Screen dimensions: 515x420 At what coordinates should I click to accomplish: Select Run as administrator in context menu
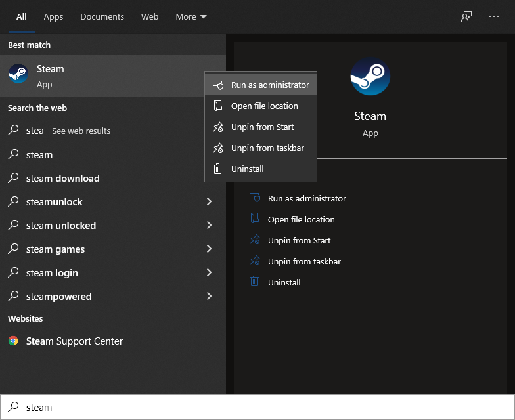(x=269, y=85)
